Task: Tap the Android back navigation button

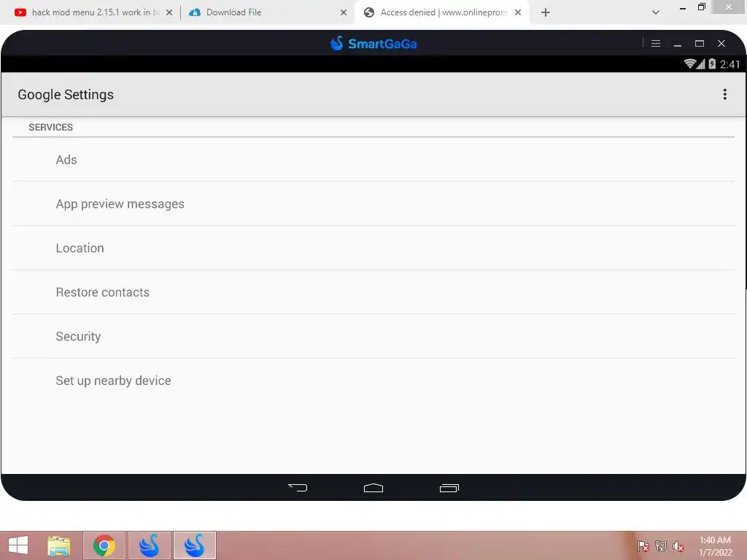Action: tap(298, 488)
